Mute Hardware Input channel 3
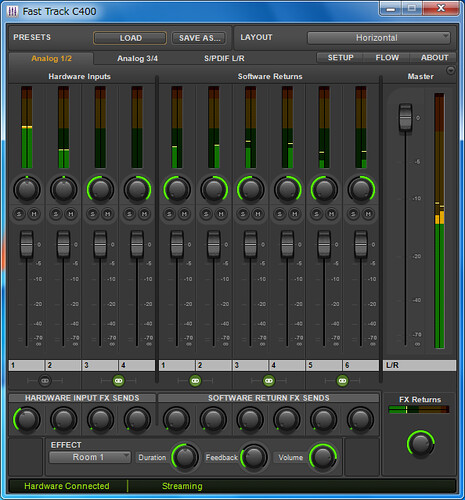Image resolution: width=465 pixels, height=500 pixels. click(107, 214)
